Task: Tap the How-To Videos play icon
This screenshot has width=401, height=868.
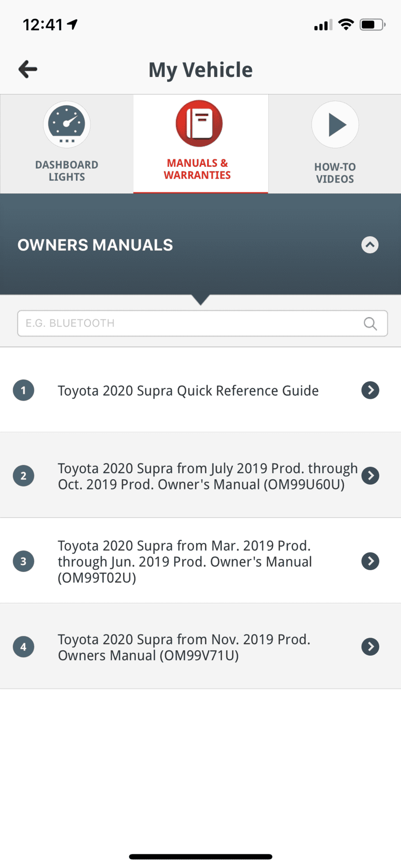Action: tap(335, 125)
